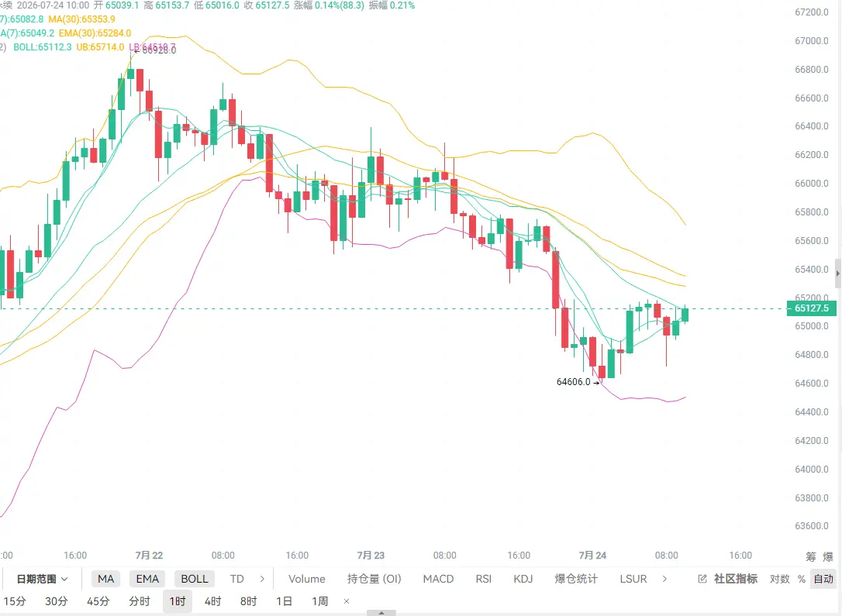Select the 45分 timeframe
This screenshot has height=616, width=842.
click(x=98, y=601)
